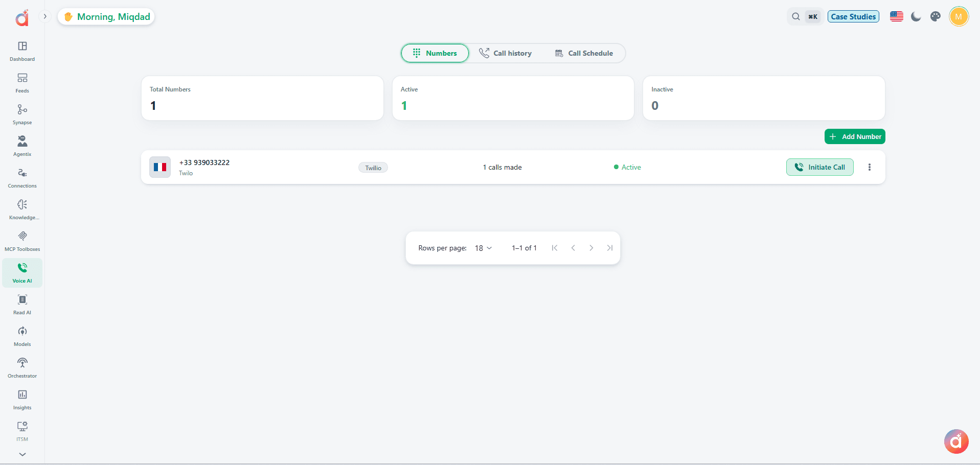
Task: Open the user avatar menu M
Action: pos(959,17)
